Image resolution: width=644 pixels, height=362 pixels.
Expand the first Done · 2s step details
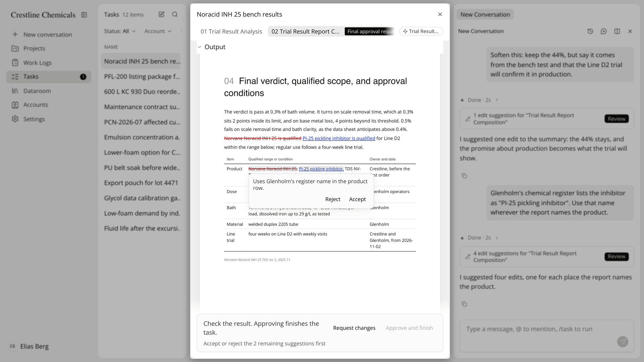[479, 100]
